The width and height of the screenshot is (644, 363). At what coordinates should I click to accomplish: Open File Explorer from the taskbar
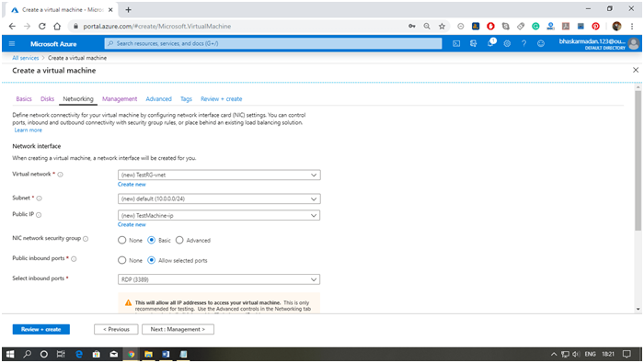coord(148,354)
